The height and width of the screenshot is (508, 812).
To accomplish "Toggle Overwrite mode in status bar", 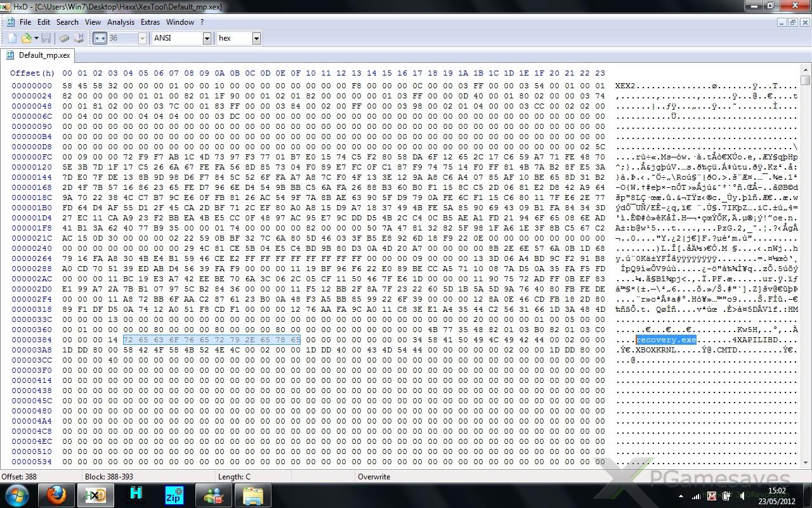I will click(x=374, y=477).
